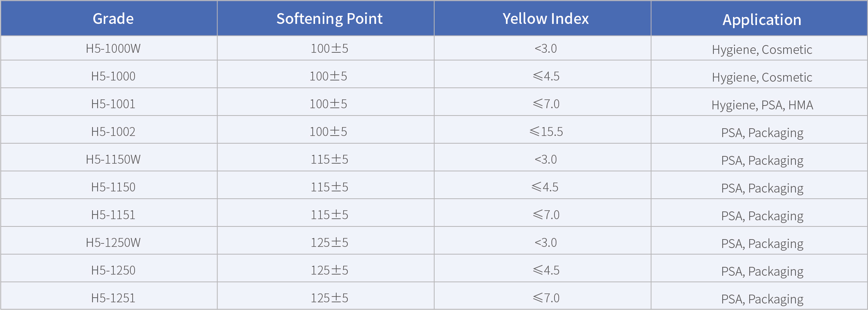Select the H5-1151 grade cell
Image resolution: width=868 pixels, height=310 pixels.
click(113, 215)
